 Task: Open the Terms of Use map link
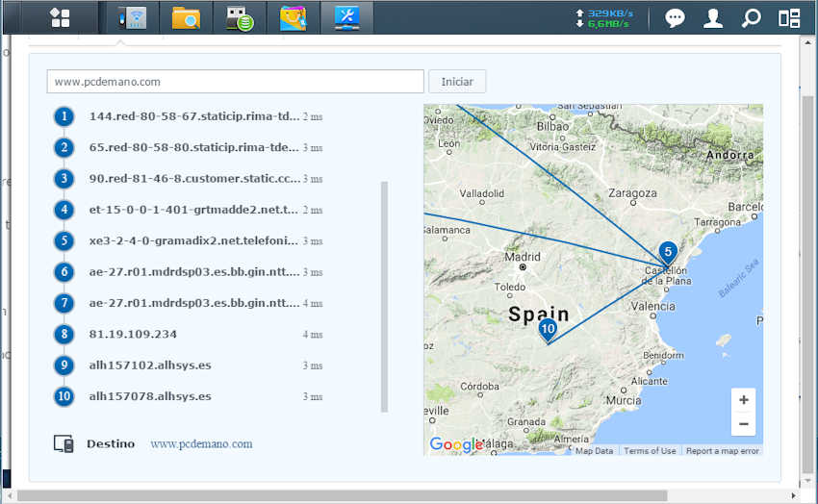pos(650,451)
